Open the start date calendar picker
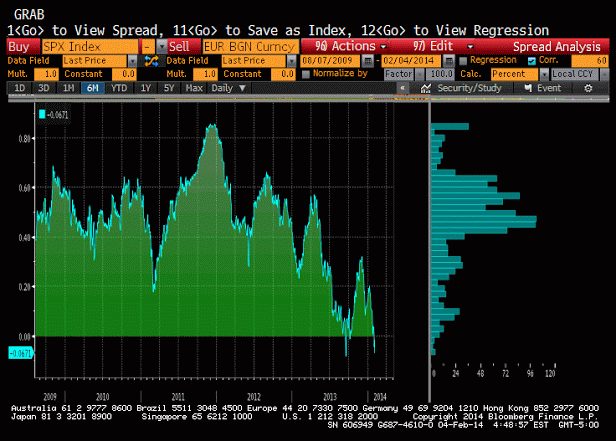The width and height of the screenshot is (616, 441). [x=367, y=61]
